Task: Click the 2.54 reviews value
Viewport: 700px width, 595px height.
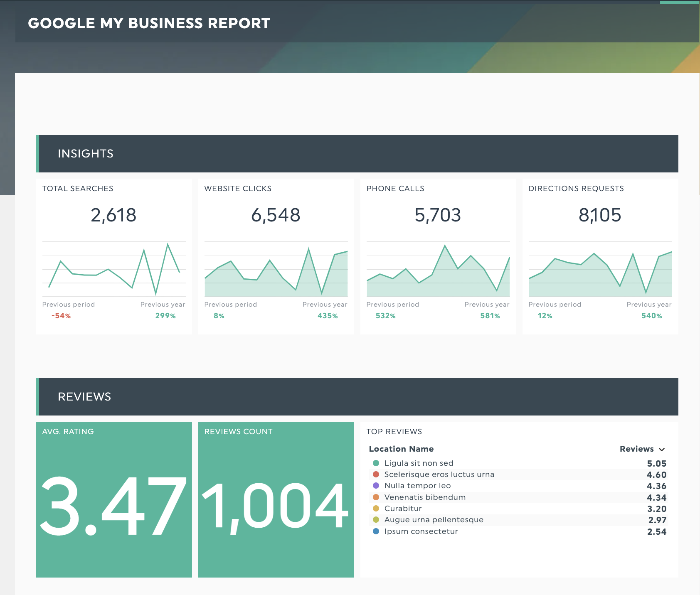Action: [x=657, y=531]
